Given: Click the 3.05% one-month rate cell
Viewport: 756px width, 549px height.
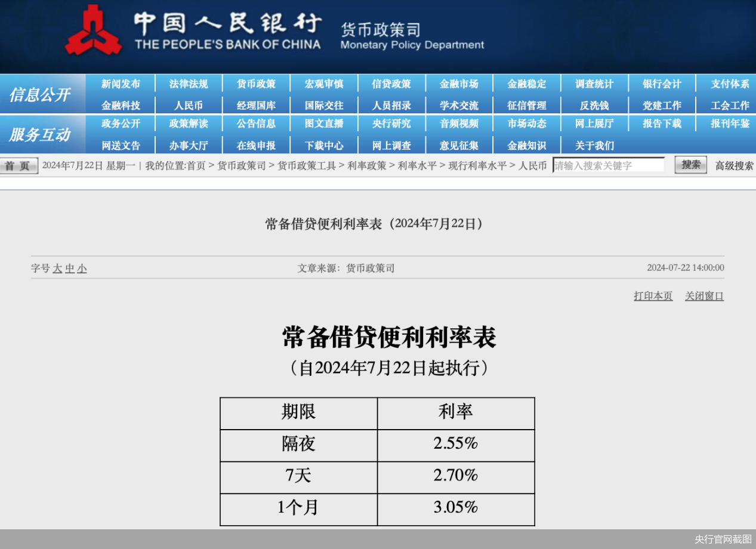Looking at the screenshot, I should pos(456,509).
